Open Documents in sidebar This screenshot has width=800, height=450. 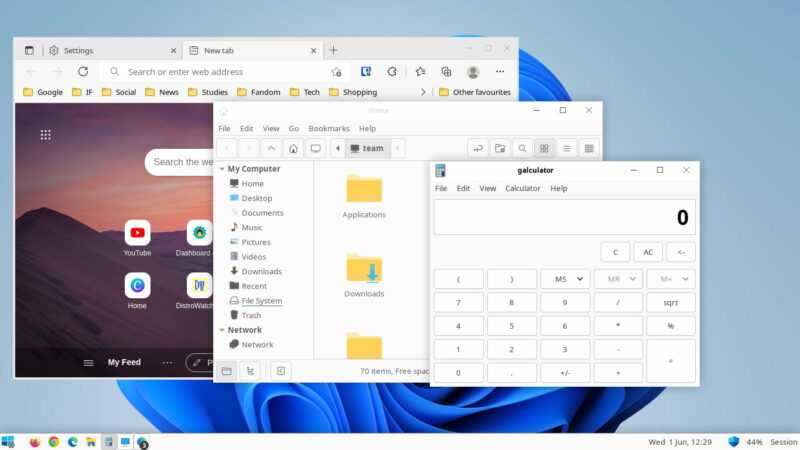point(262,213)
